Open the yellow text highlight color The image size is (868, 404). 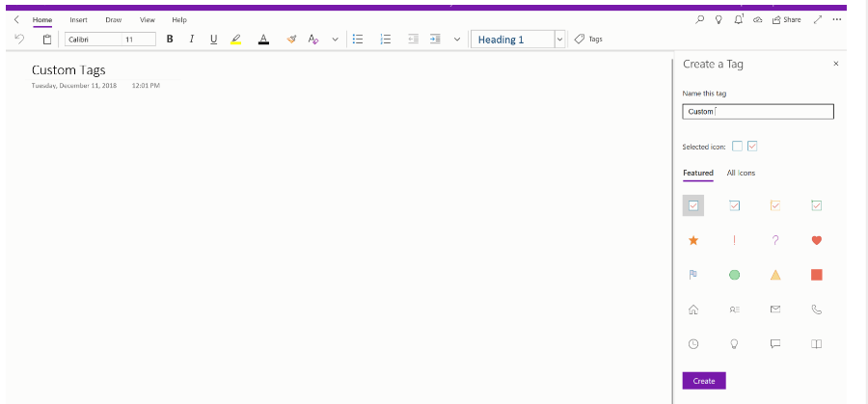236,40
